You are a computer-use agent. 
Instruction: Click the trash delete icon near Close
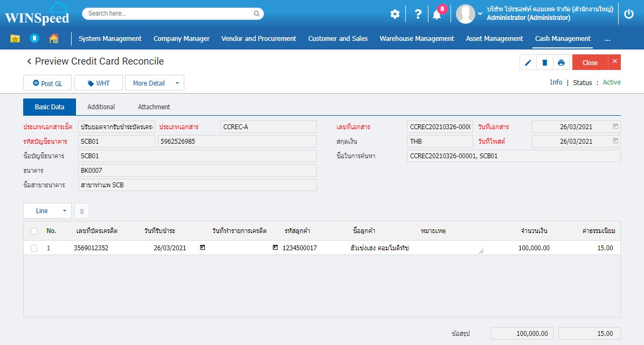(545, 62)
